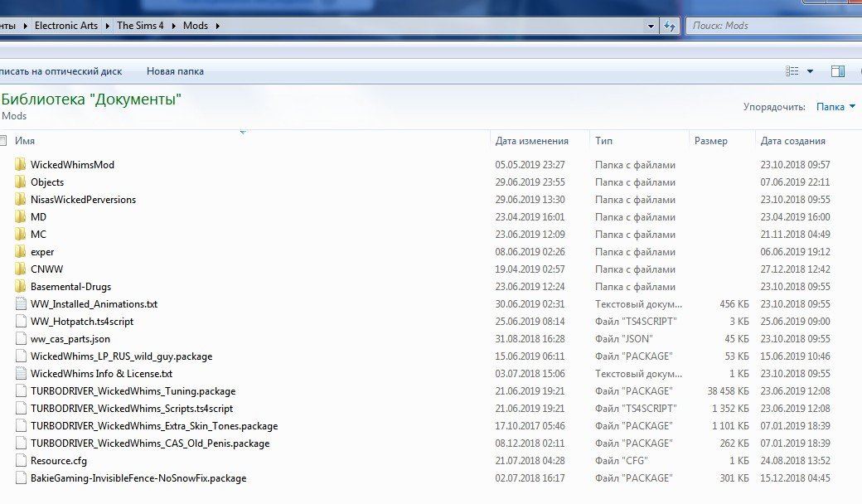The image size is (862, 504).
Task: Sort by the Дата изменения column header
Action: [531, 141]
